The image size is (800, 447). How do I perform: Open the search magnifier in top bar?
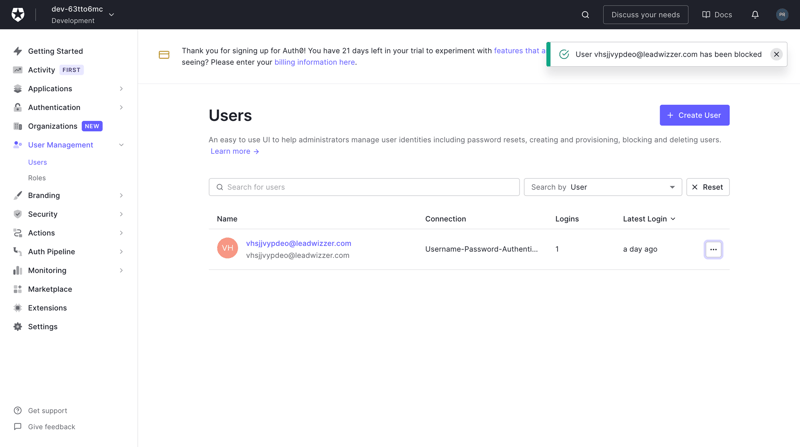tap(585, 15)
